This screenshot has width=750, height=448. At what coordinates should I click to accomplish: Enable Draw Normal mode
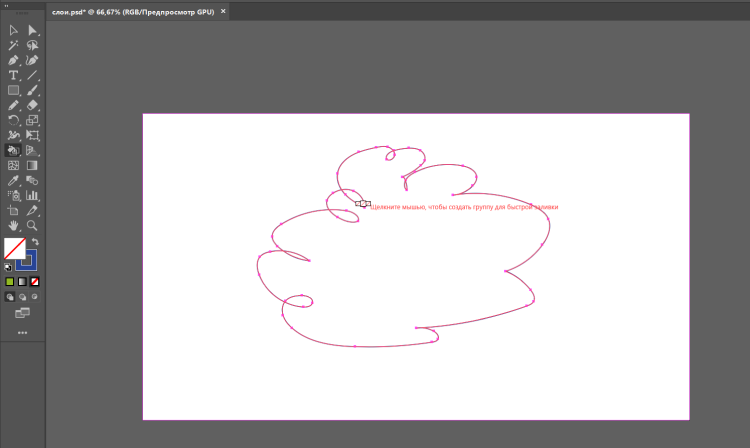10,297
